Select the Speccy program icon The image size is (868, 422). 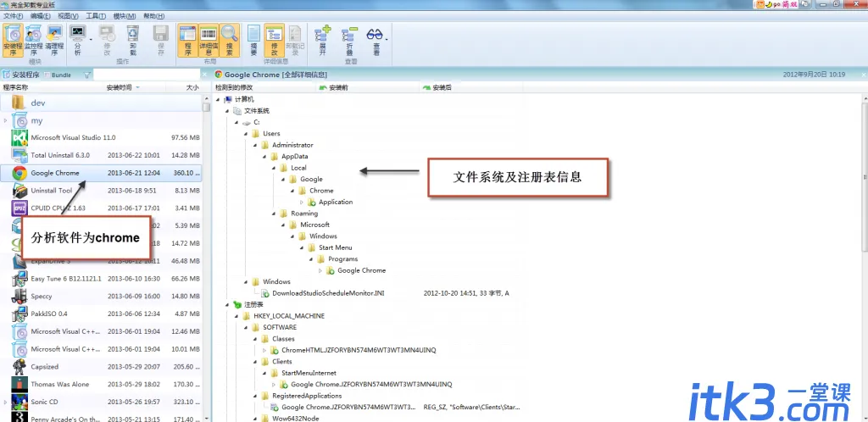(x=19, y=296)
